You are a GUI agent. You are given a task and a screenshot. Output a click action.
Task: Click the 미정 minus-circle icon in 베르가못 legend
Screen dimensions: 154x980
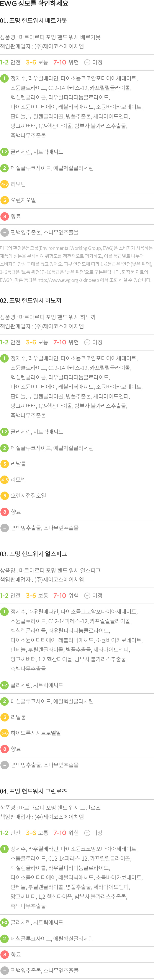click(x=87, y=62)
